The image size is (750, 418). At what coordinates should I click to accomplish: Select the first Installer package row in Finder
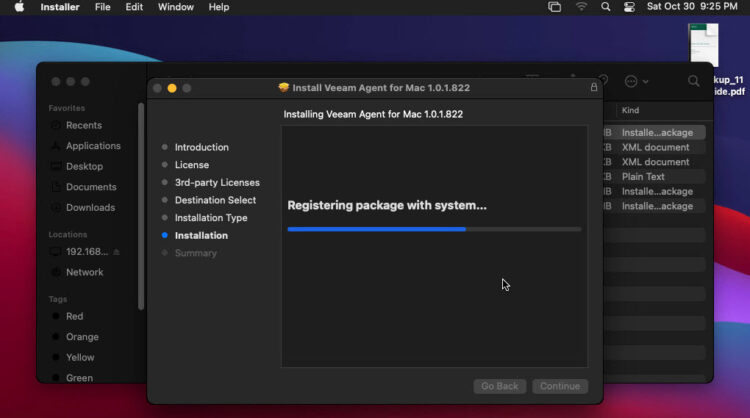pyautogui.click(x=654, y=132)
